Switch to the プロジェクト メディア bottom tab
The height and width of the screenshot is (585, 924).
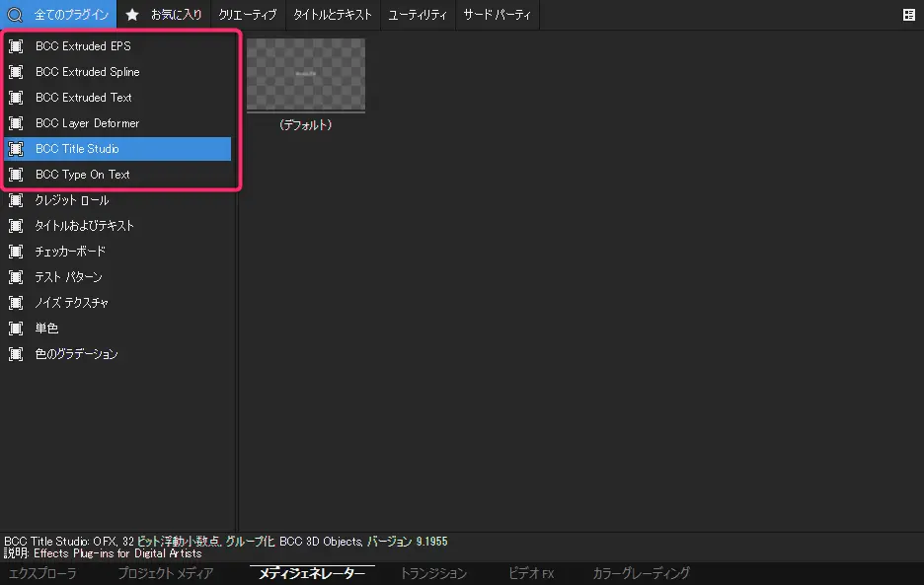click(x=166, y=573)
